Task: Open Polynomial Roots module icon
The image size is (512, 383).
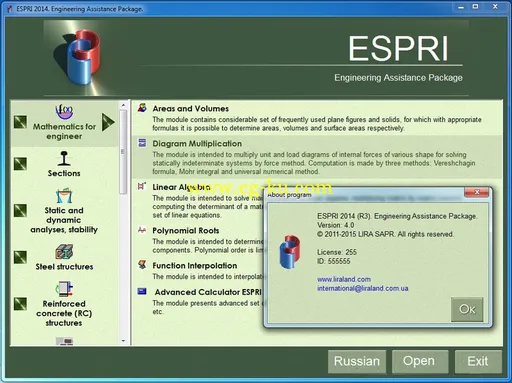Action: coord(142,230)
